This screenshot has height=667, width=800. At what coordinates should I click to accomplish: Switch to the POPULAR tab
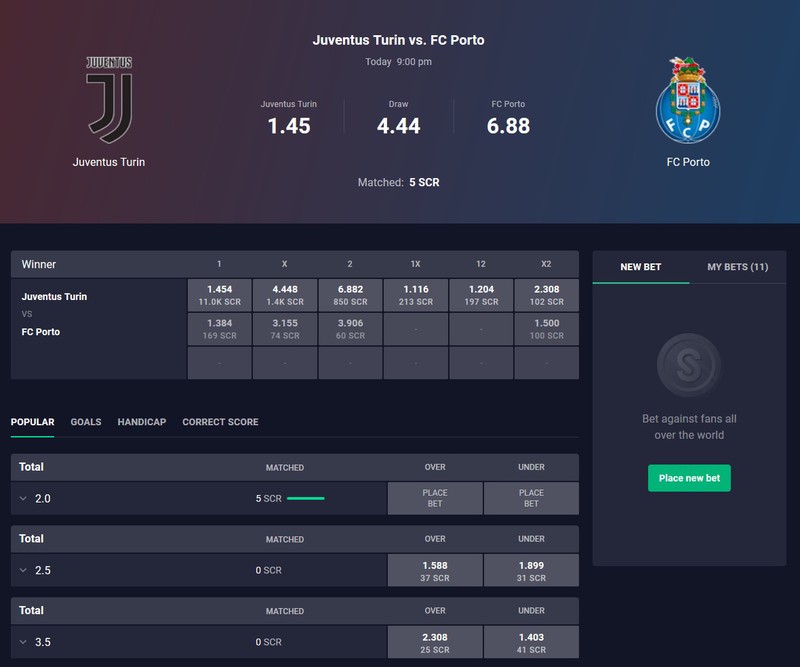(x=33, y=422)
